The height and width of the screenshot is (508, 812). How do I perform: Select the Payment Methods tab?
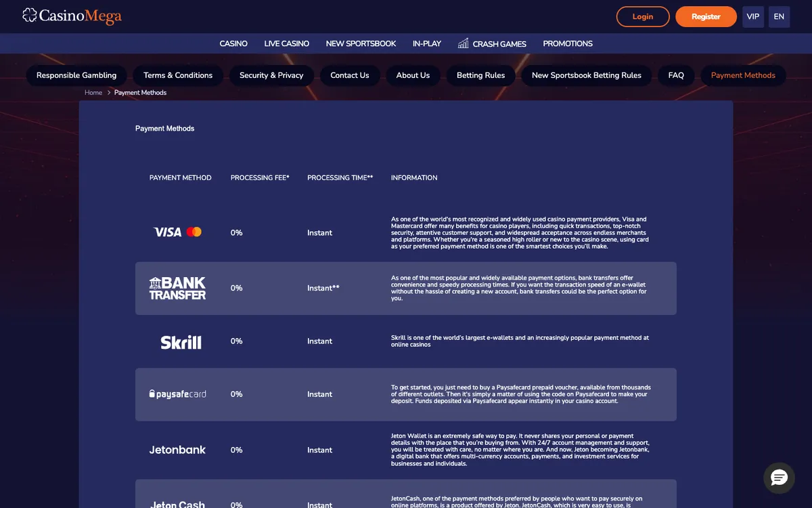pyautogui.click(x=743, y=75)
